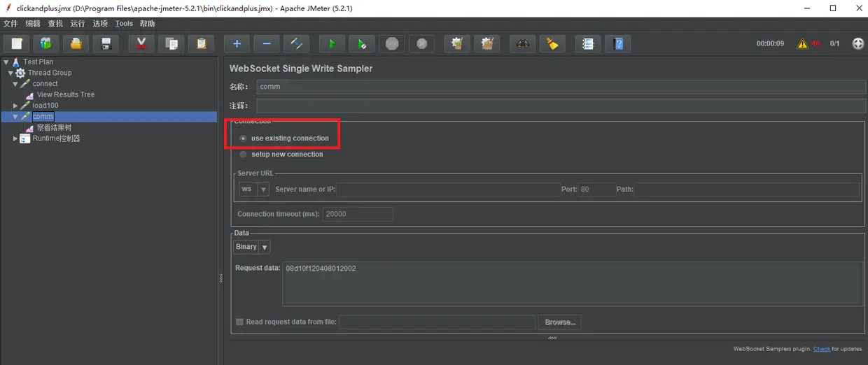Viewport: 868px width, 365px height.
Task: Open the 编辑 menu
Action: 33,24
